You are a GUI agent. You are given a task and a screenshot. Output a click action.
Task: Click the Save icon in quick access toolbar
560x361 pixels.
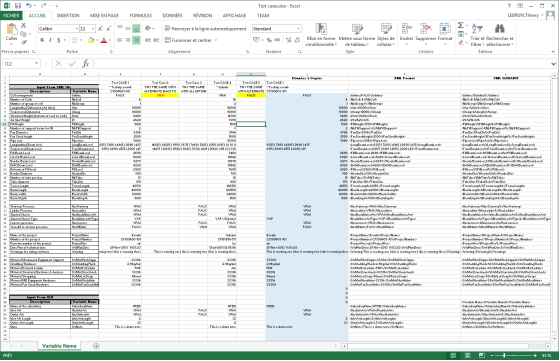click(x=18, y=6)
